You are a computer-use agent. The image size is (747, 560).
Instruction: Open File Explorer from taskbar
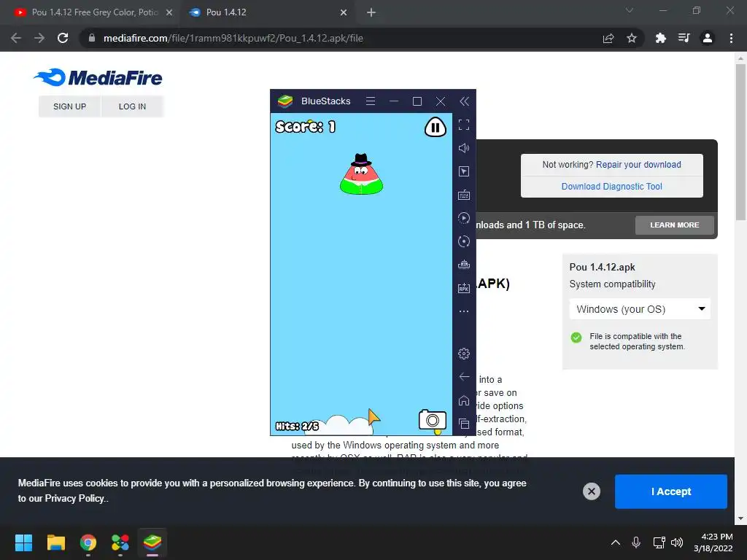coord(55,542)
